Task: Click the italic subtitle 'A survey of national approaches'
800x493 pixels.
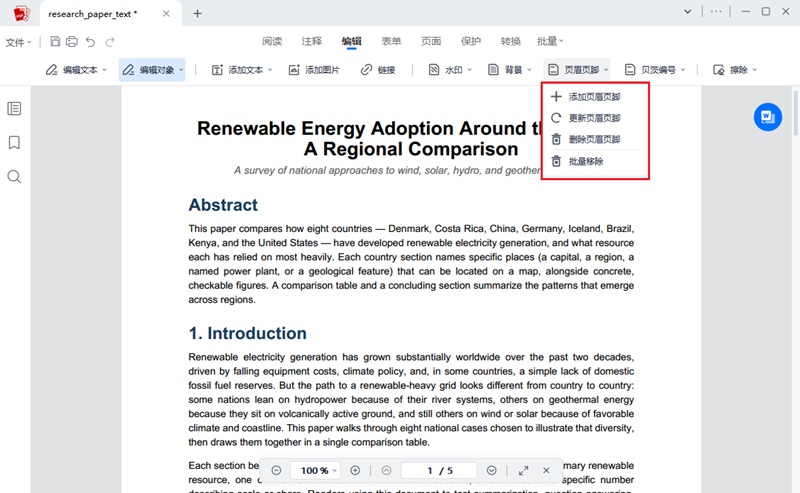Action: pos(387,170)
